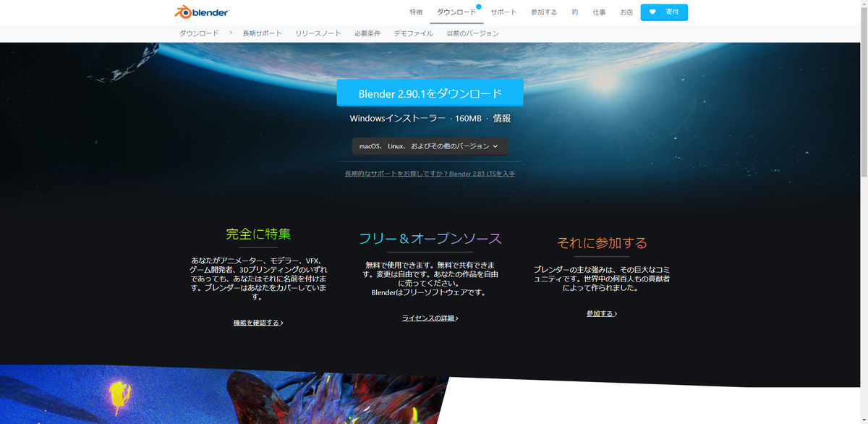This screenshot has width=868, height=424.
Task: Click the heart icon on donate button
Action: (x=652, y=12)
